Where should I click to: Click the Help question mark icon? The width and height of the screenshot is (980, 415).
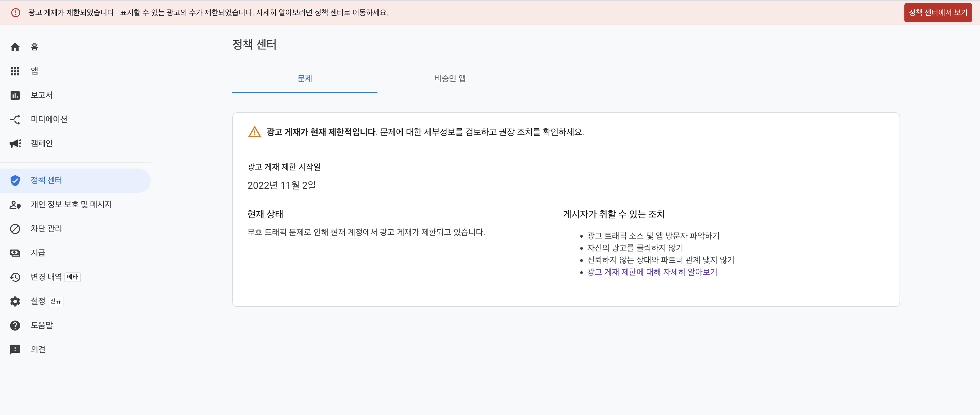(15, 325)
